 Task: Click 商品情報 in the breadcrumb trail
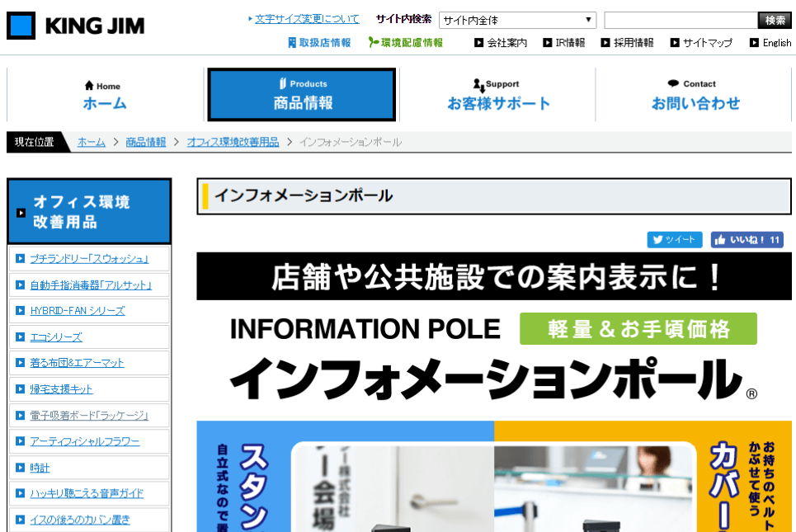(146, 142)
